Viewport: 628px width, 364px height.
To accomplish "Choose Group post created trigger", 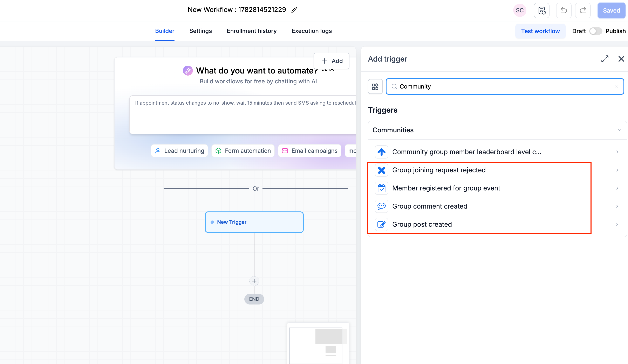I will (497, 225).
